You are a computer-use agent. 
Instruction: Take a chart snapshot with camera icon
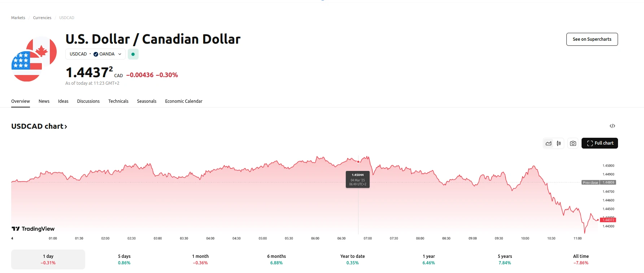(573, 144)
